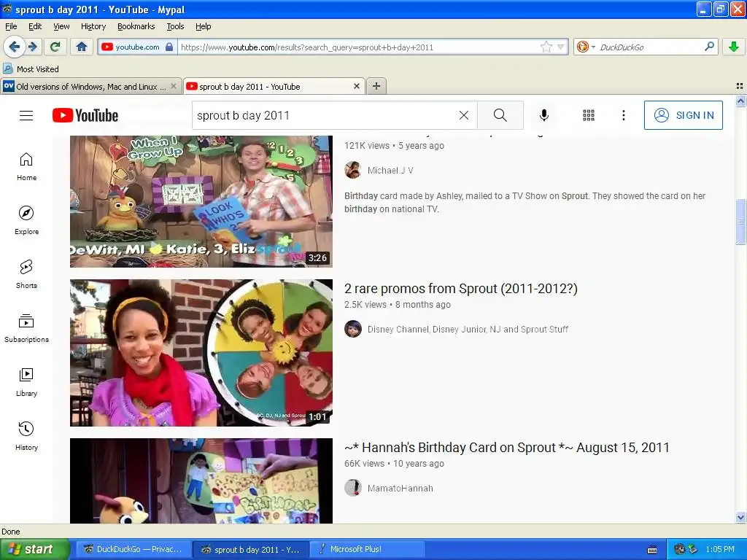Click the Disney Channel Sprout Stuff channel avatar

point(353,329)
